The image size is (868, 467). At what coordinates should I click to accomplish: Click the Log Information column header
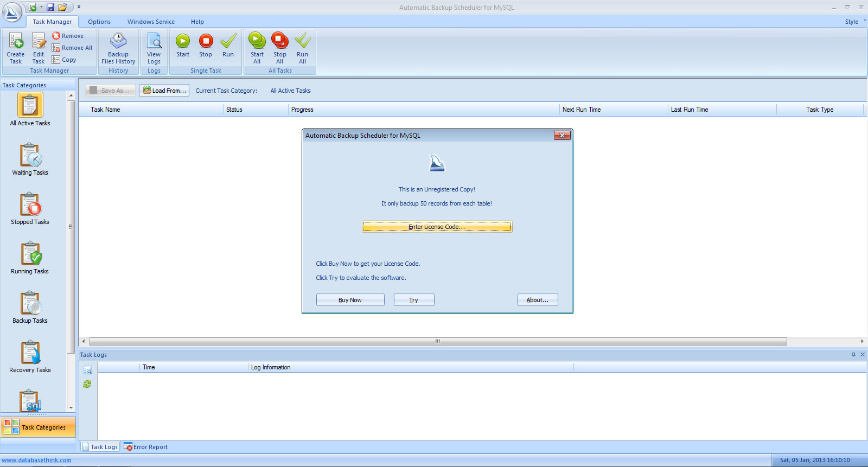click(411, 367)
